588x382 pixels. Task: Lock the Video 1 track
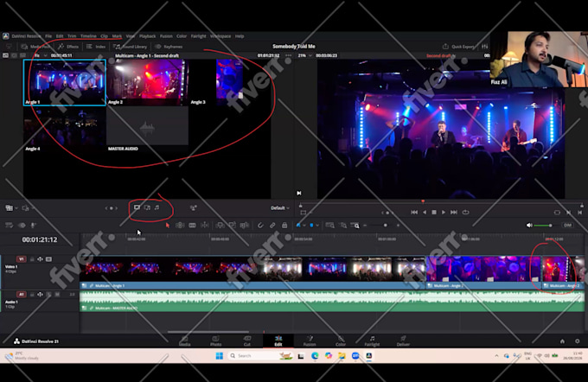pos(32,259)
